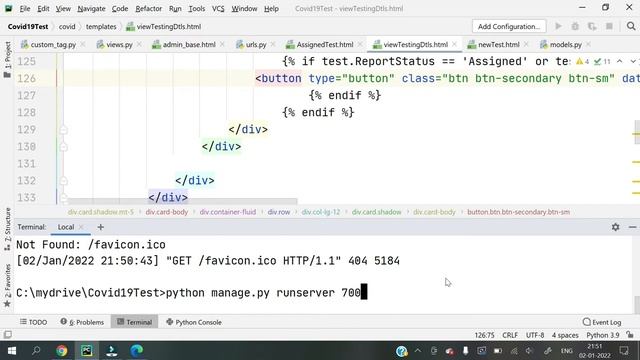Viewport: 640px width, 360px height.
Task: Click the 4 spaces indent selector
Action: (x=565, y=335)
